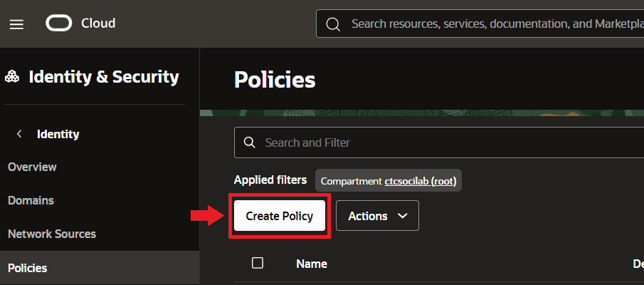Click the Identity & Security cubes icon
The height and width of the screenshot is (285, 644).
12,77
